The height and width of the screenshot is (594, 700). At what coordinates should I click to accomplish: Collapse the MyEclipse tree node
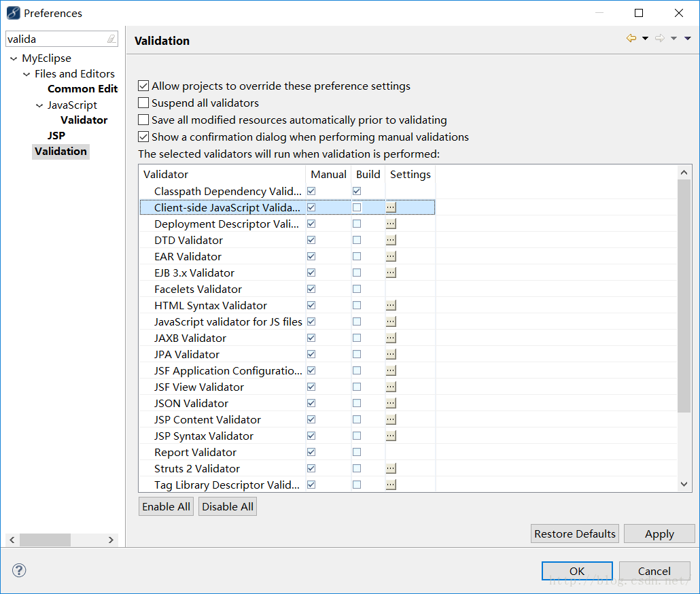[14, 58]
